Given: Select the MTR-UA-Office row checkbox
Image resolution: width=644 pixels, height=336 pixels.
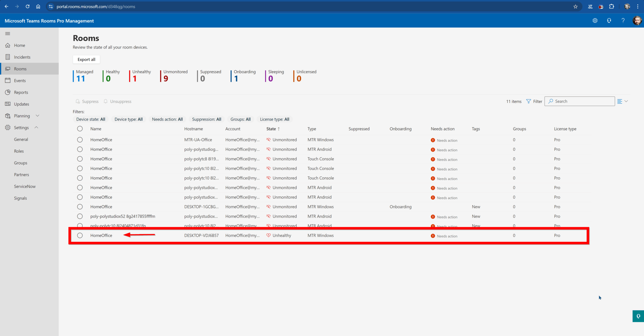Looking at the screenshot, I should point(80,140).
